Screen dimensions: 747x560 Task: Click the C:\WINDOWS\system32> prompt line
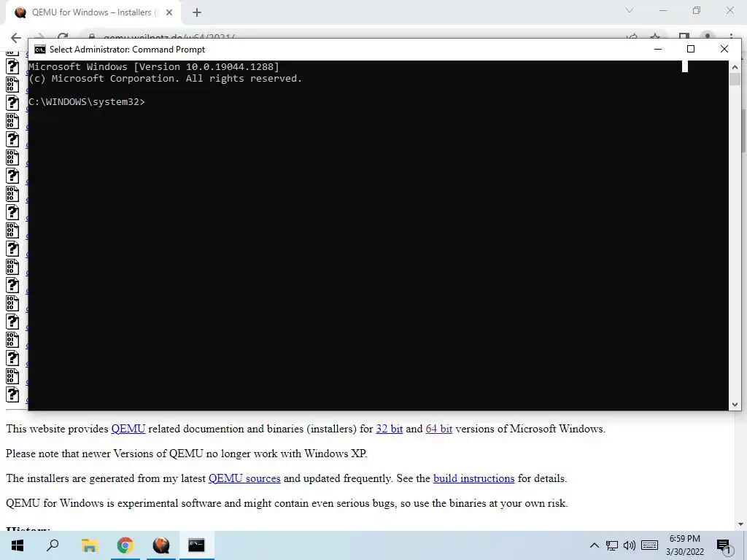coord(87,102)
